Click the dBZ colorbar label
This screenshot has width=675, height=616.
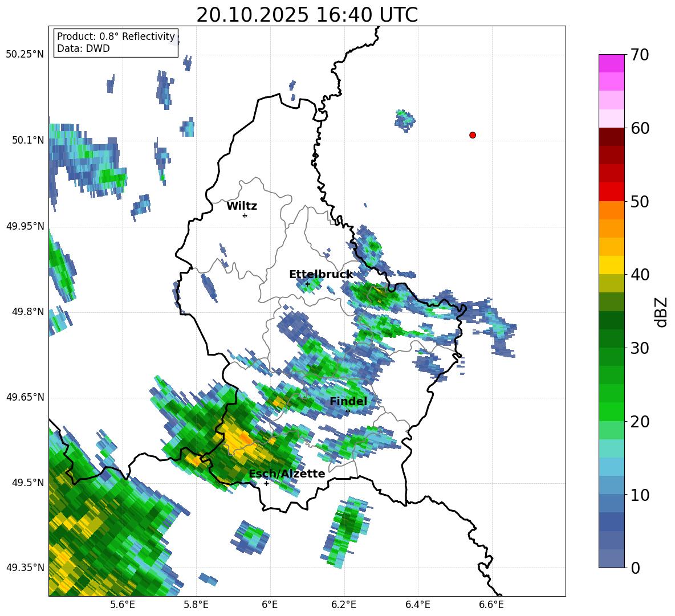pos(662,312)
